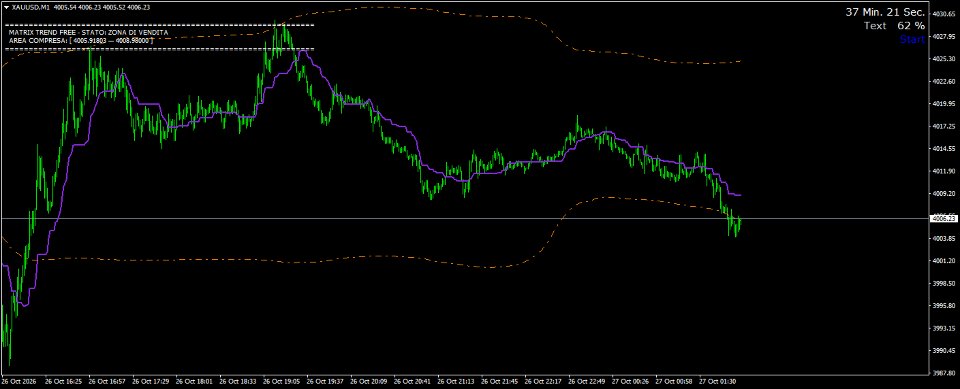Click the '26 Oct 16:57' time axis label
Image resolution: width=960 pixels, height=389 pixels.
click(x=108, y=381)
